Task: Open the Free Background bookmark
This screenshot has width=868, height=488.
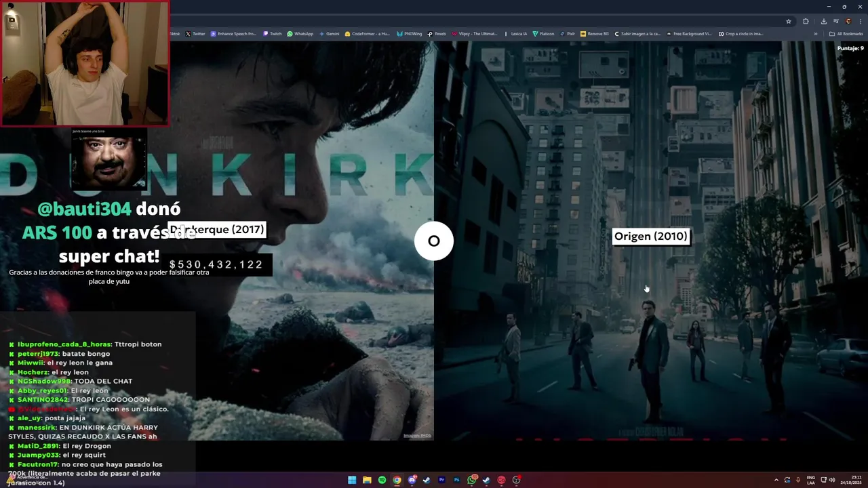Action: coord(690,34)
